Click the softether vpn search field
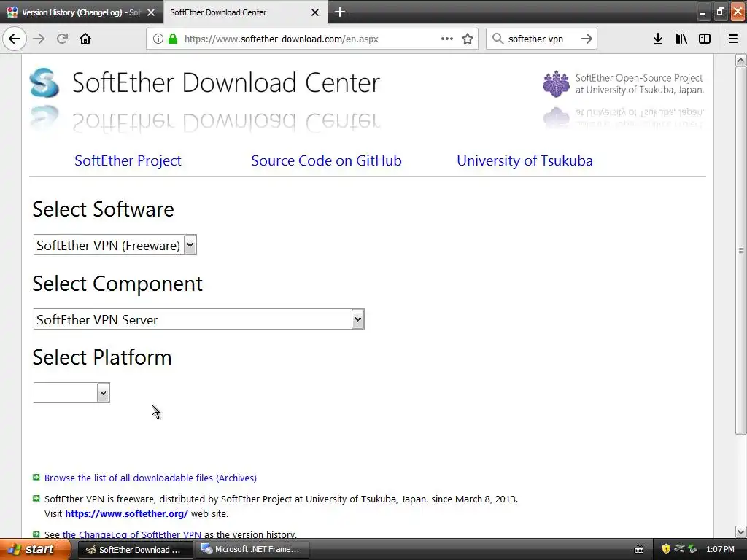This screenshot has width=747, height=560. (x=541, y=39)
